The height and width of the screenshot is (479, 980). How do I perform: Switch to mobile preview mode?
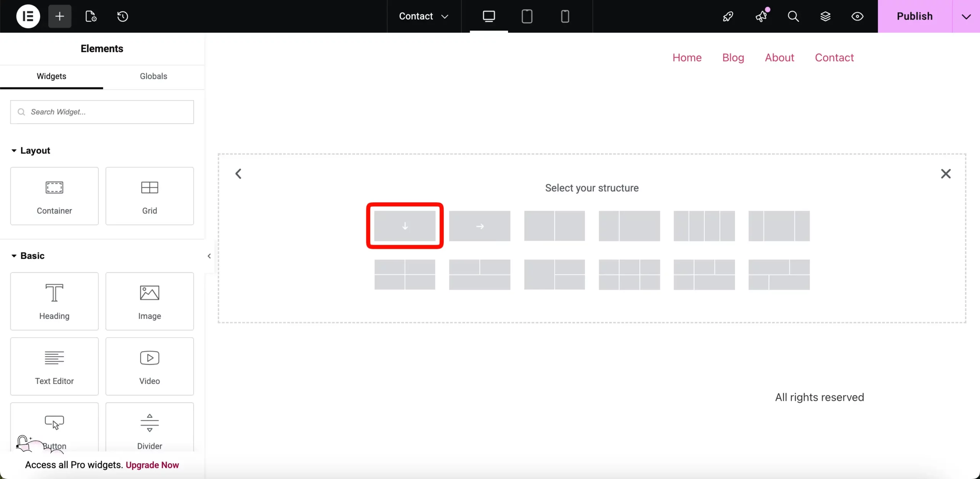click(x=565, y=16)
